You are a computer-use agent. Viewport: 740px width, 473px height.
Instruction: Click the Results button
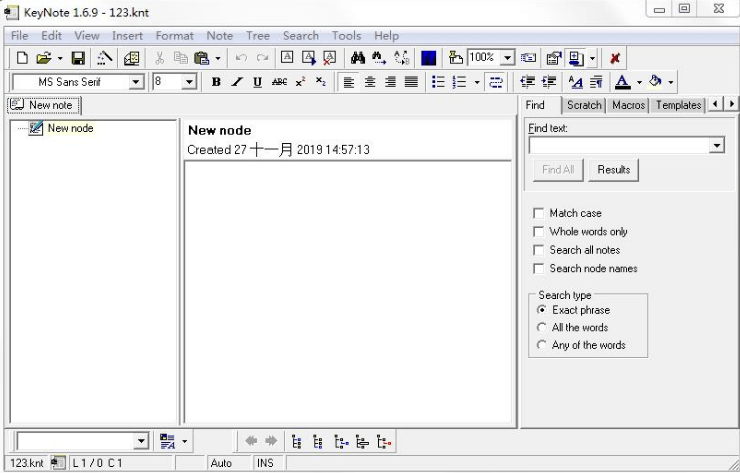614,170
